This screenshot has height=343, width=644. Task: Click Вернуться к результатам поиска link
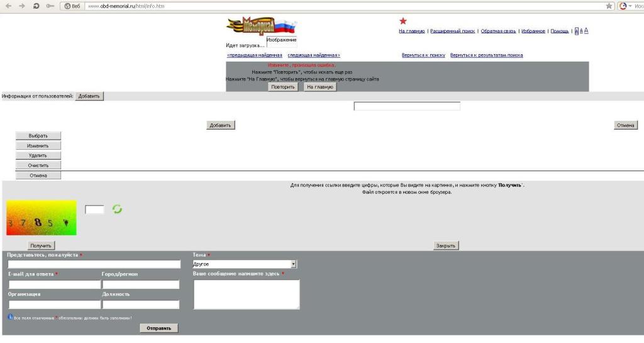click(x=486, y=55)
